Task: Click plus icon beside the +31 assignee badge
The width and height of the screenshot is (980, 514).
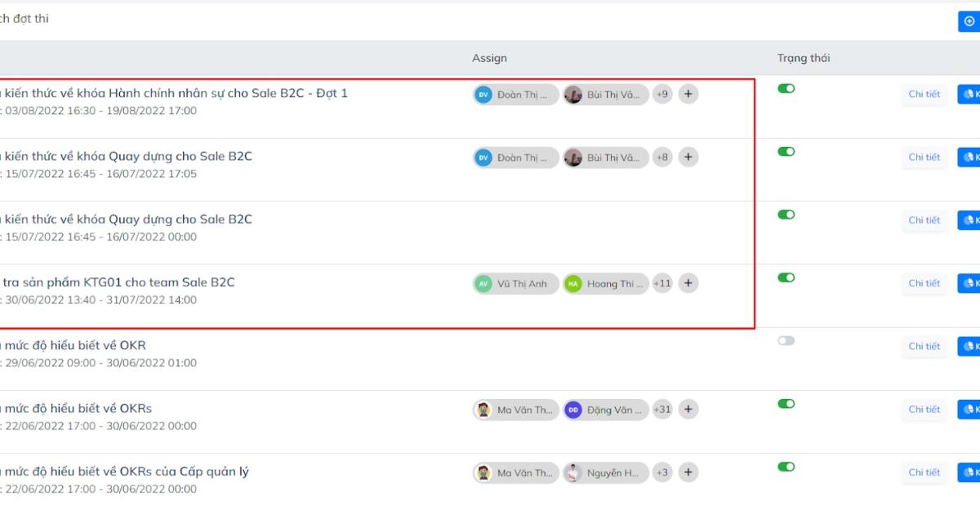Action: point(688,410)
